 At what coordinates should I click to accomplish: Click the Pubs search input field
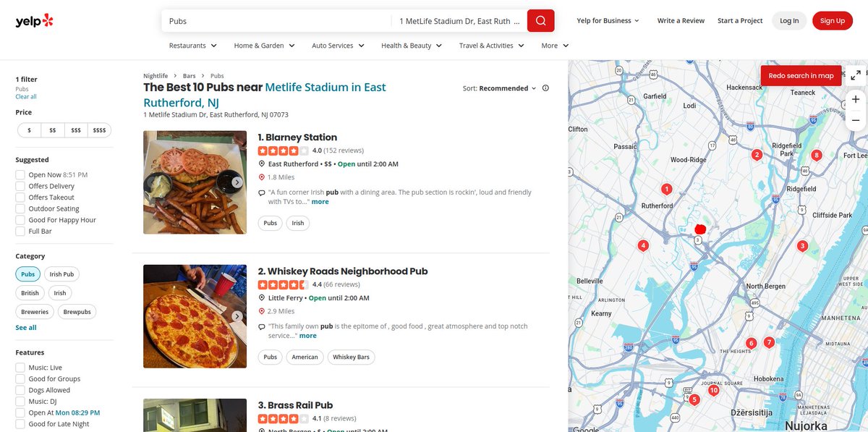point(276,21)
